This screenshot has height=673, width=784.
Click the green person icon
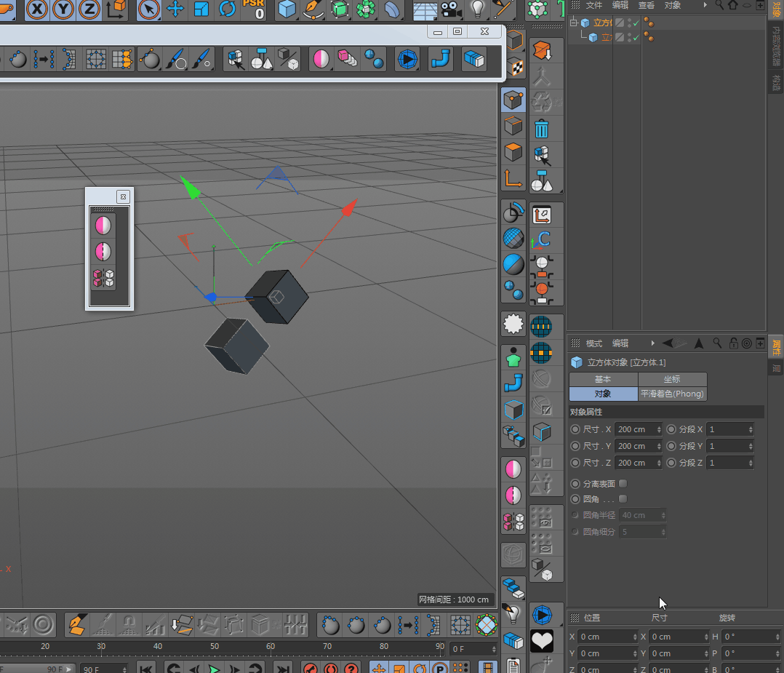point(513,357)
